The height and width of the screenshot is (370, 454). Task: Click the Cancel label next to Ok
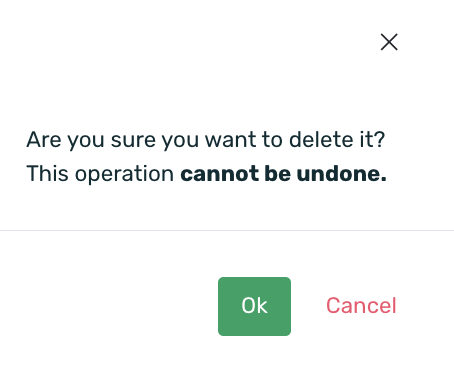point(361,305)
